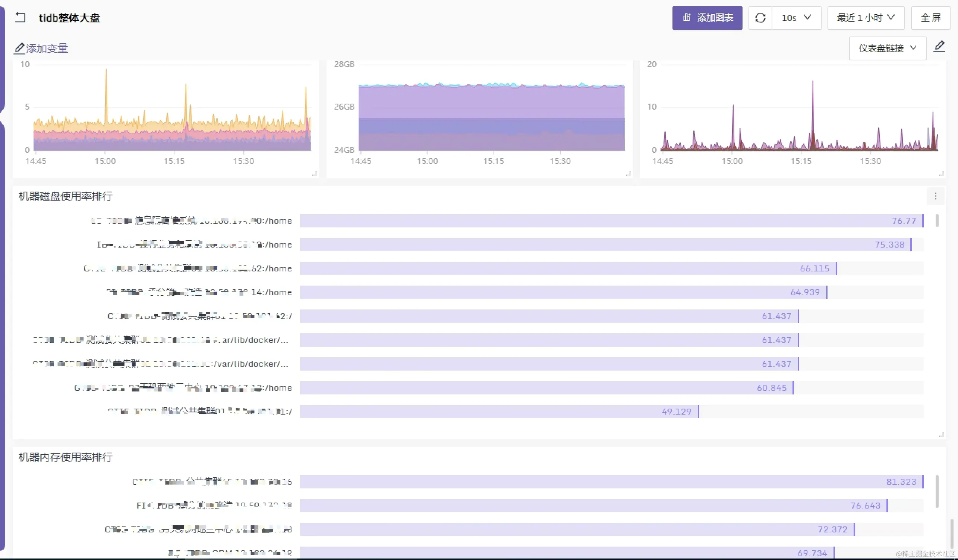This screenshot has height=560, width=958.
Task: Click scrollbar in disk usage ranking panel
Action: 937,220
